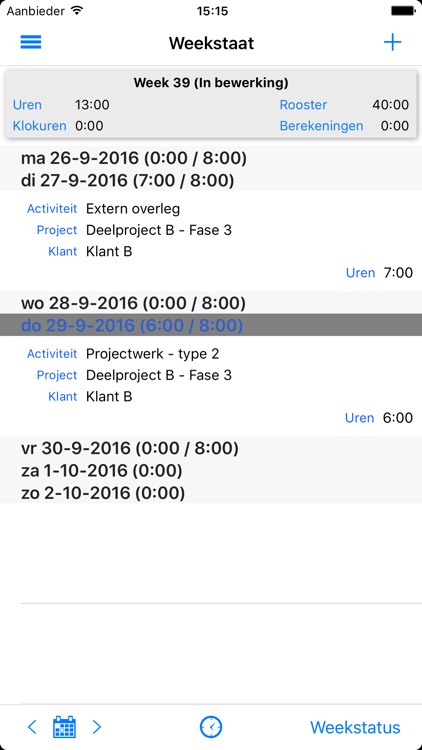The image size is (422, 750).
Task: Tap the Berekeningen label
Action: click(x=321, y=126)
